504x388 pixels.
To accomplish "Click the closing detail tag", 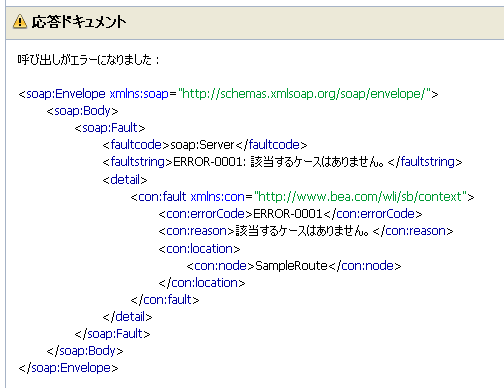I will pyautogui.click(x=127, y=317).
